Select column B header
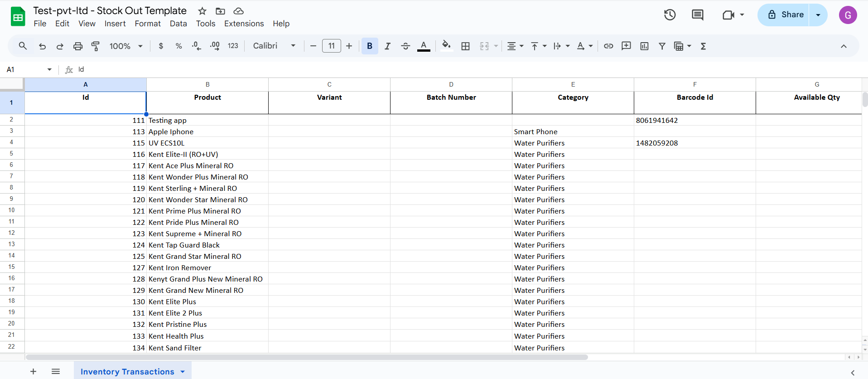This screenshot has width=868, height=379. click(207, 84)
